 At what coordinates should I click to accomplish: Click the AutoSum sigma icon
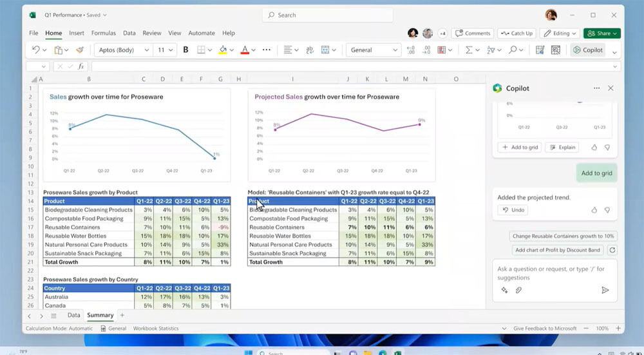[x=469, y=50]
